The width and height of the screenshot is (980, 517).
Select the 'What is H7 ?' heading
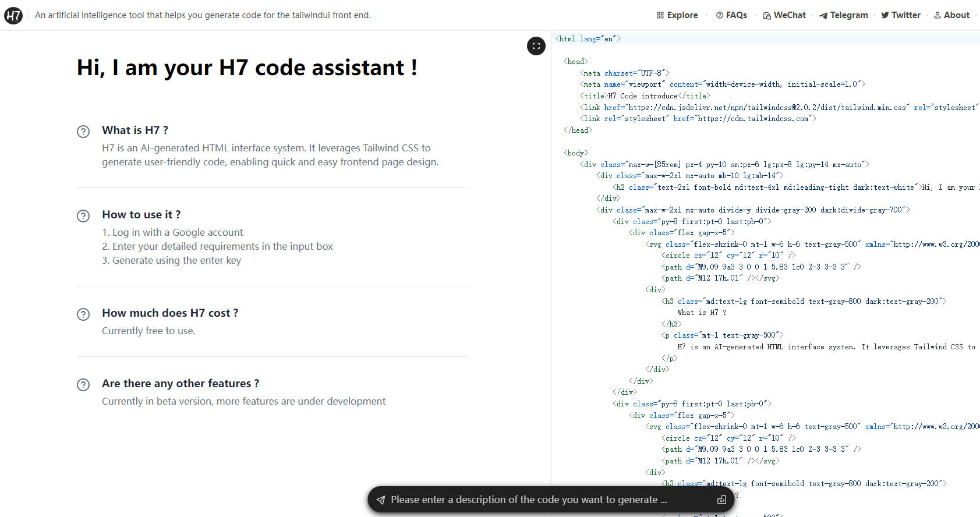135,130
